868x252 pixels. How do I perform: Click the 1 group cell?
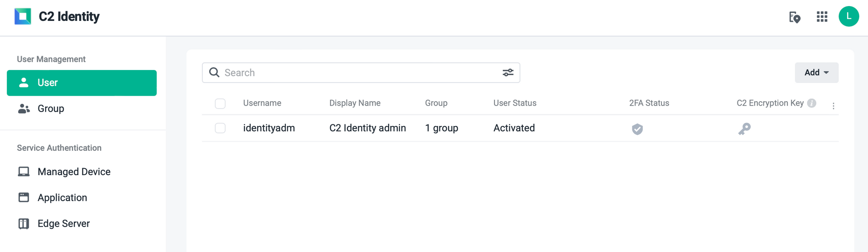(441, 128)
